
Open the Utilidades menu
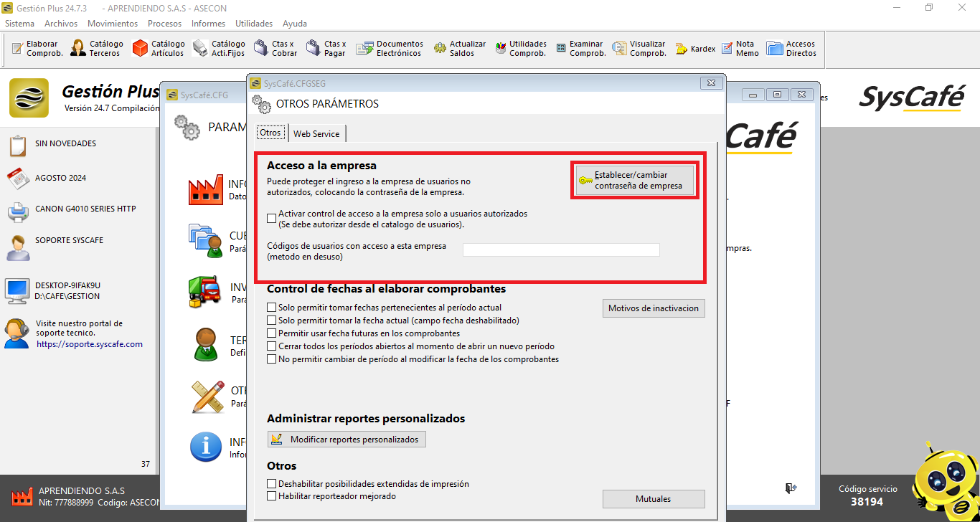(x=254, y=24)
